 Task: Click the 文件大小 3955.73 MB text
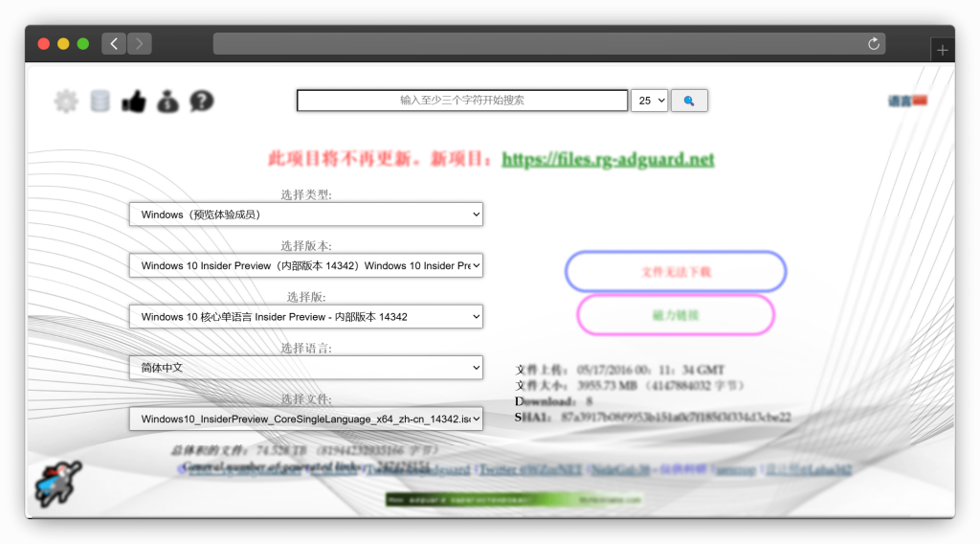click(630, 385)
